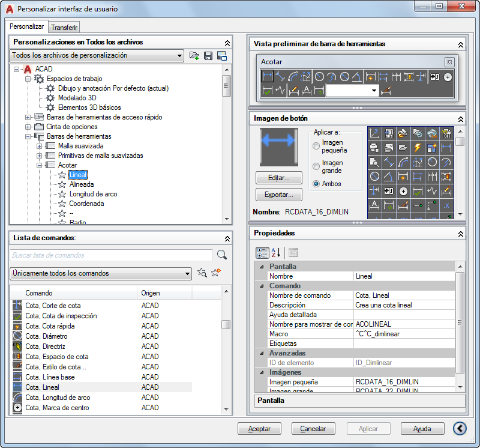Click the magnifier icon beside command search

[222, 255]
